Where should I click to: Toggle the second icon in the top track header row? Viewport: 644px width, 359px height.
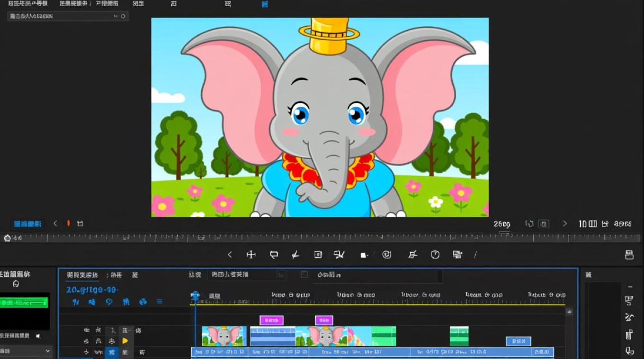click(98, 330)
